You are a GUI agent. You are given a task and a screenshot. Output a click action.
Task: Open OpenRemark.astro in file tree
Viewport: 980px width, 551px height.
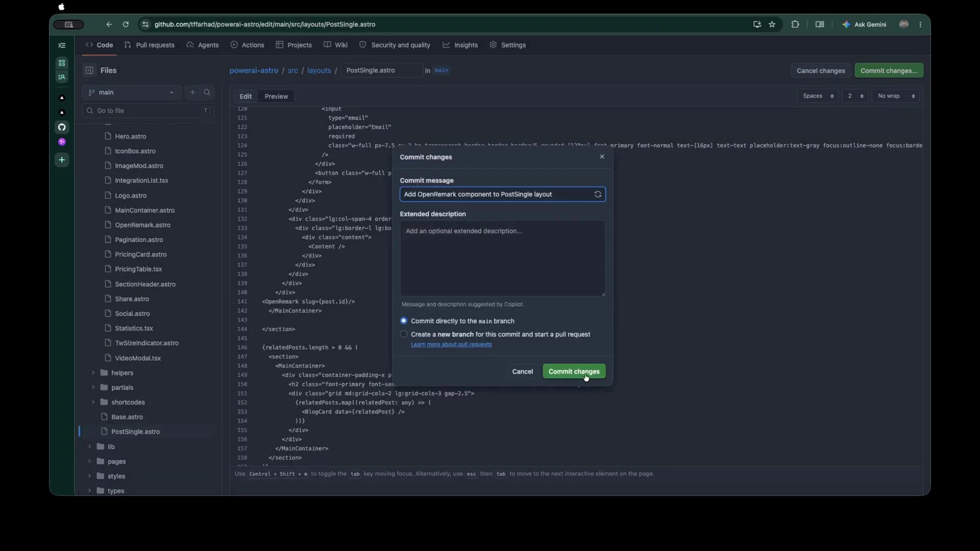[142, 225]
